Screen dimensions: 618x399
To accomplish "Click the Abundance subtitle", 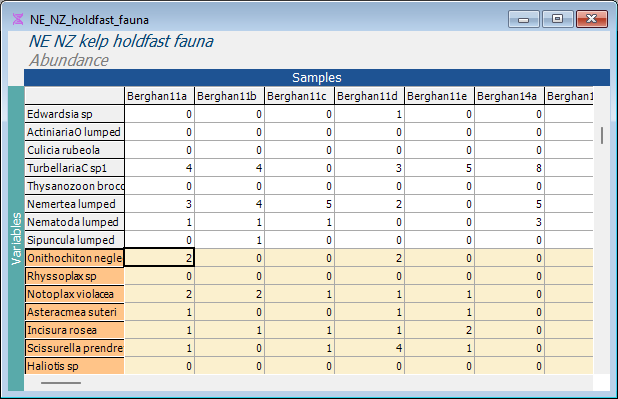I will (x=69, y=60).
